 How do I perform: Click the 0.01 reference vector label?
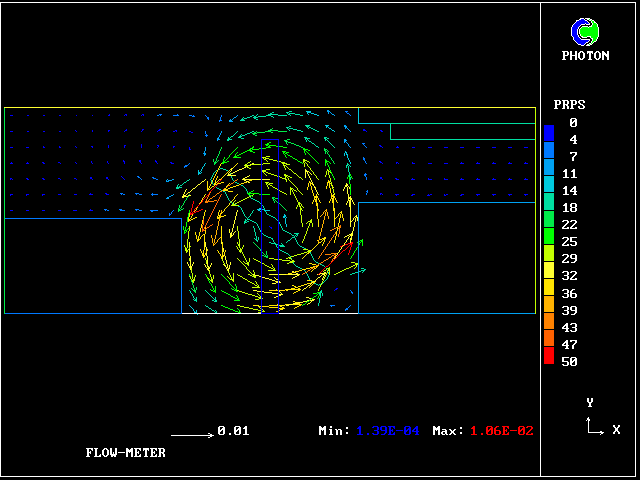pyautogui.click(x=233, y=431)
